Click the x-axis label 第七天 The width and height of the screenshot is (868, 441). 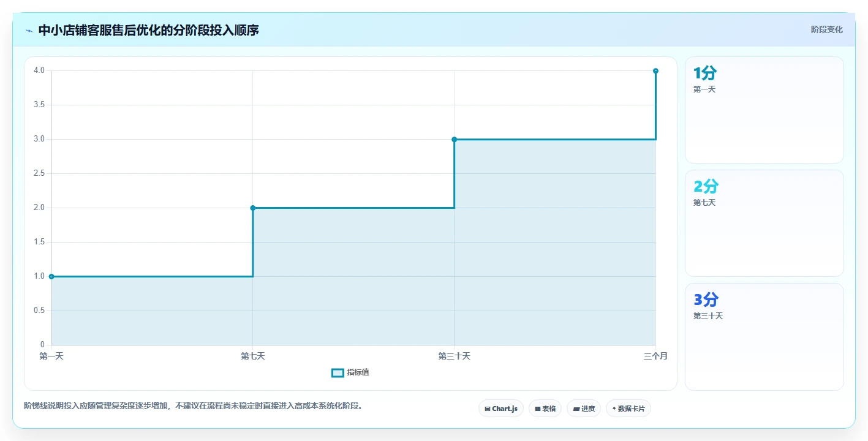click(253, 356)
